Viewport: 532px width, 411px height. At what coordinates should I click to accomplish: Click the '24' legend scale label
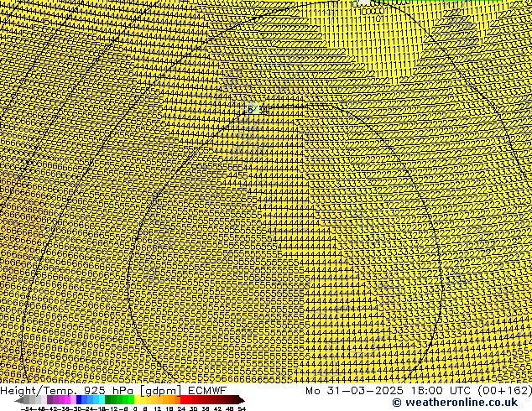click(x=181, y=409)
